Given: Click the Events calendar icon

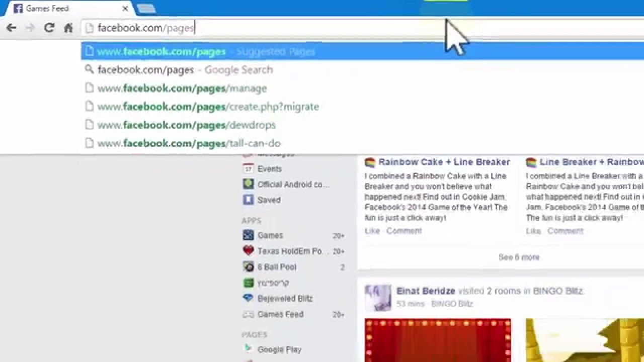Looking at the screenshot, I should [x=248, y=168].
